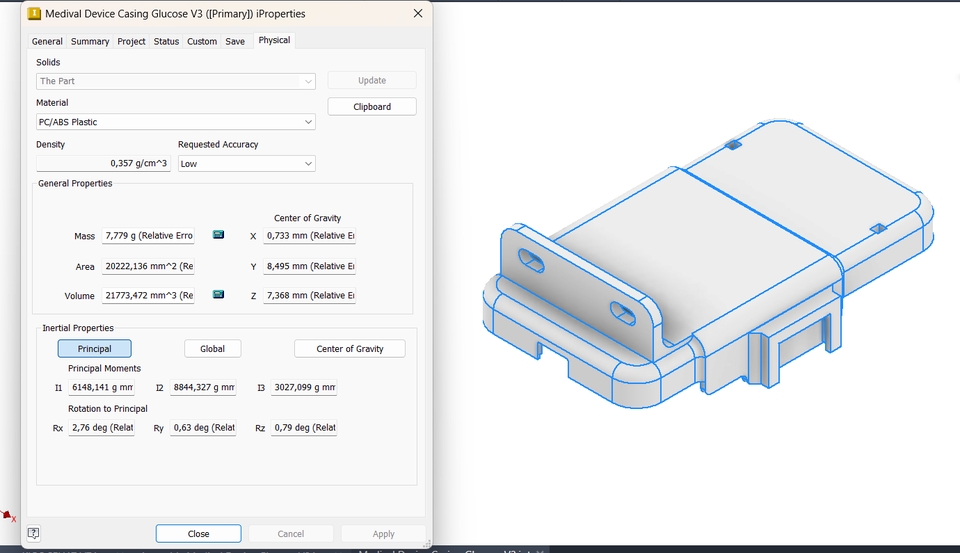Click the I3 principal moment field

304,388
